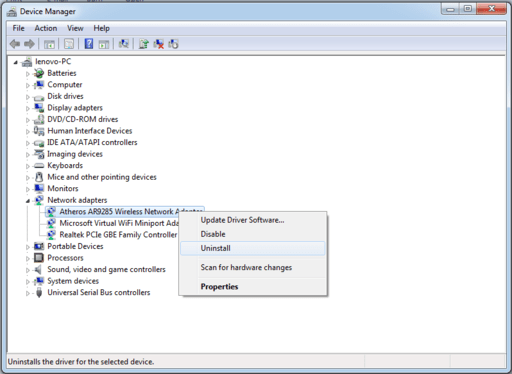Screen dimensions: 512x374
Task: Click the Portable Devices category icon
Action: 39,246
